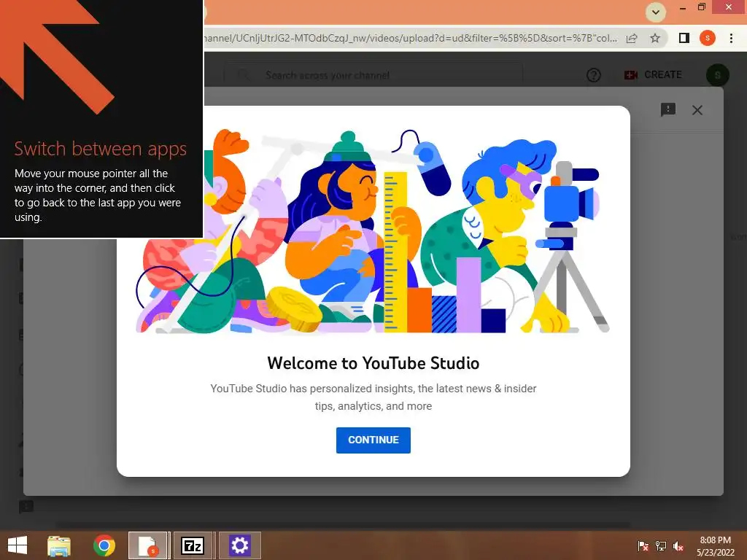This screenshot has height=560, width=747.
Task: Open Chrome profile avatar S
Action: click(707, 38)
